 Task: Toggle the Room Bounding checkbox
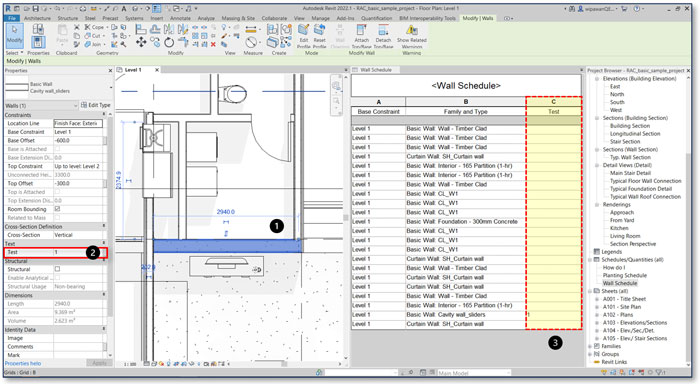click(x=57, y=209)
